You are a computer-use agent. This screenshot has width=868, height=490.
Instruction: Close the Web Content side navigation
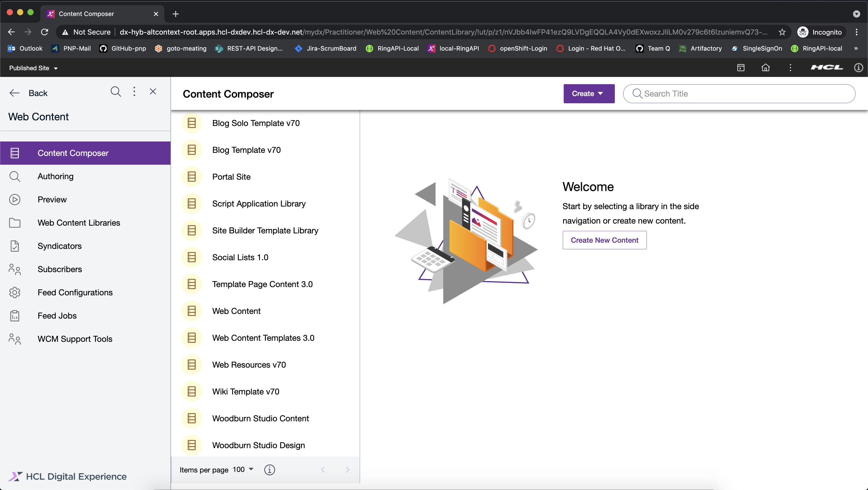click(153, 92)
